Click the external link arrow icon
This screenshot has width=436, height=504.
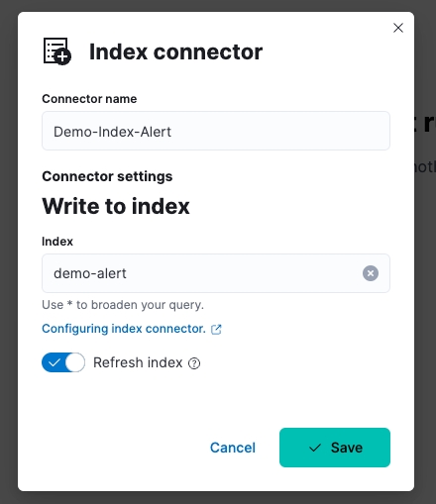pyautogui.click(x=216, y=329)
